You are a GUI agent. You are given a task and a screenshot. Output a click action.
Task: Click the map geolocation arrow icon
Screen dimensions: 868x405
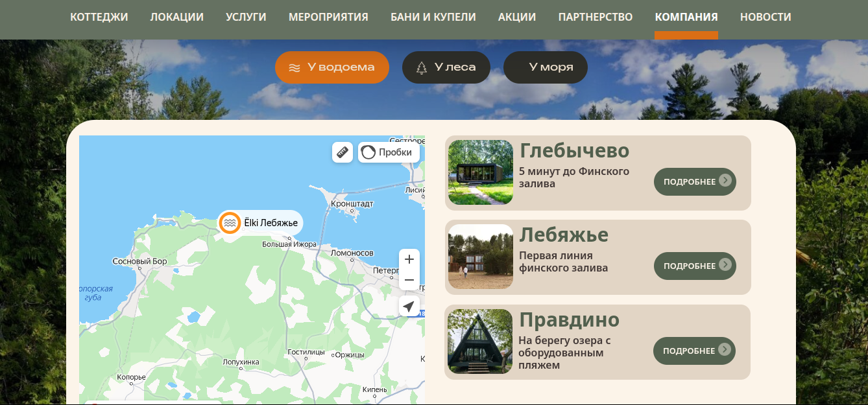tap(409, 307)
